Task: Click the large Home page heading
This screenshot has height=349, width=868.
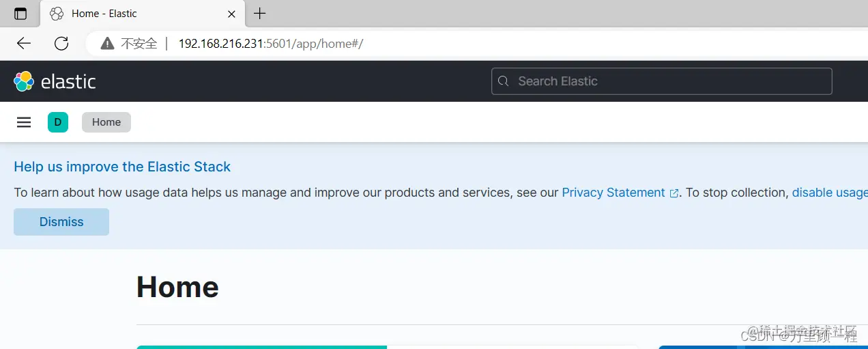Action: coord(177,287)
